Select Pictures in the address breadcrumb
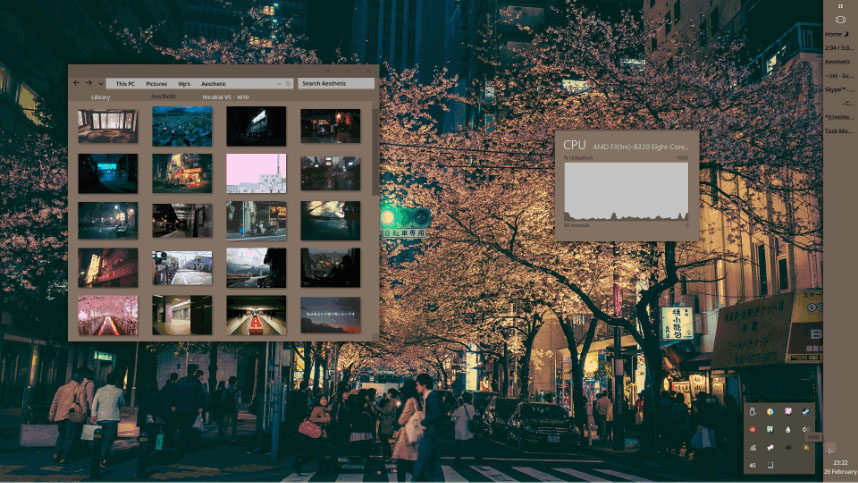858x483 pixels. click(156, 84)
